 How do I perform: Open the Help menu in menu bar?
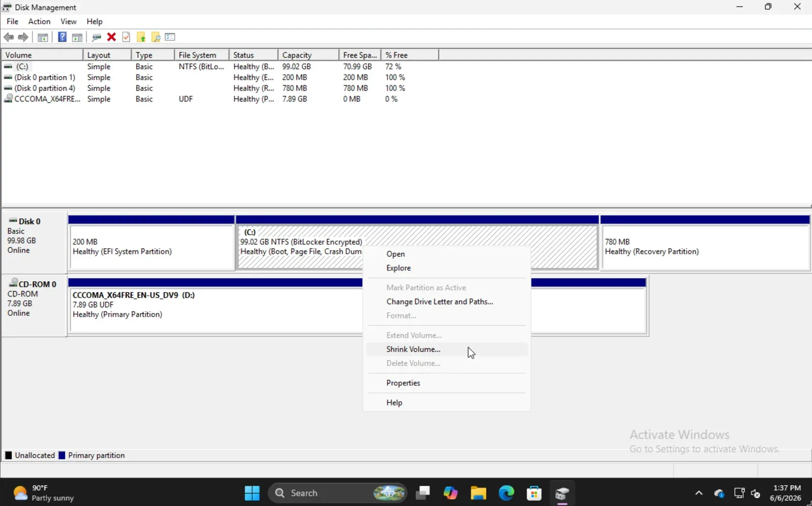(x=94, y=21)
